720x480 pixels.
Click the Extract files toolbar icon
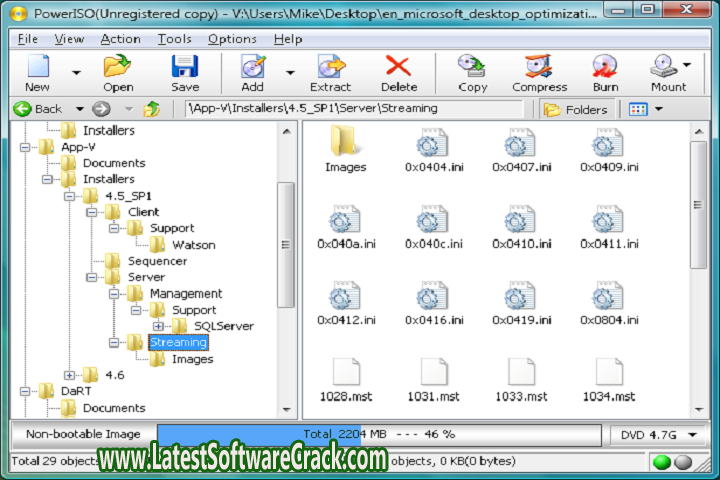330,68
